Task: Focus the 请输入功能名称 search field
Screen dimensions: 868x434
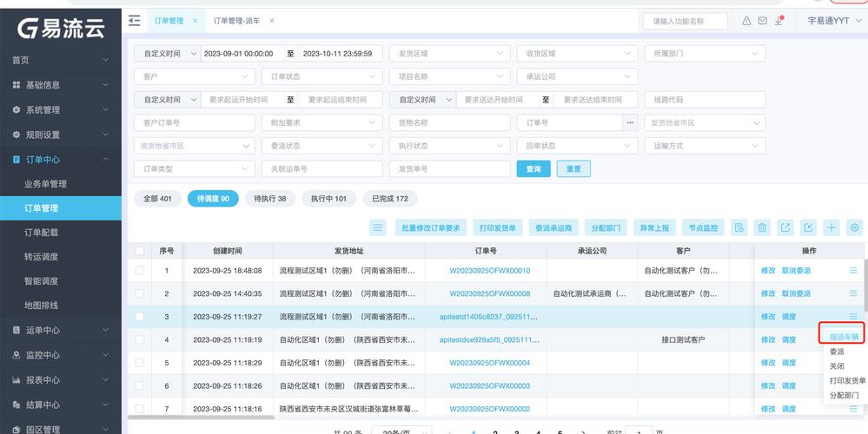Action: pyautogui.click(x=686, y=21)
